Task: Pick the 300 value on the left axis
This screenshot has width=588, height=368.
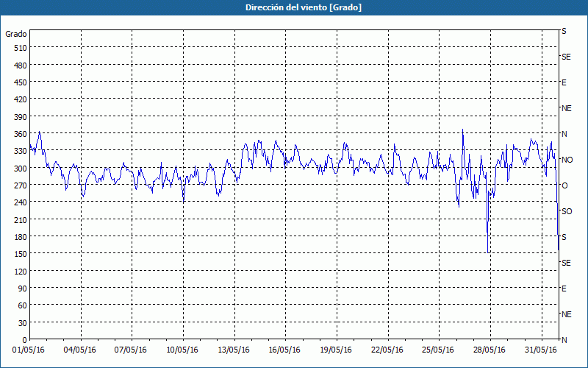Action: pos(21,169)
